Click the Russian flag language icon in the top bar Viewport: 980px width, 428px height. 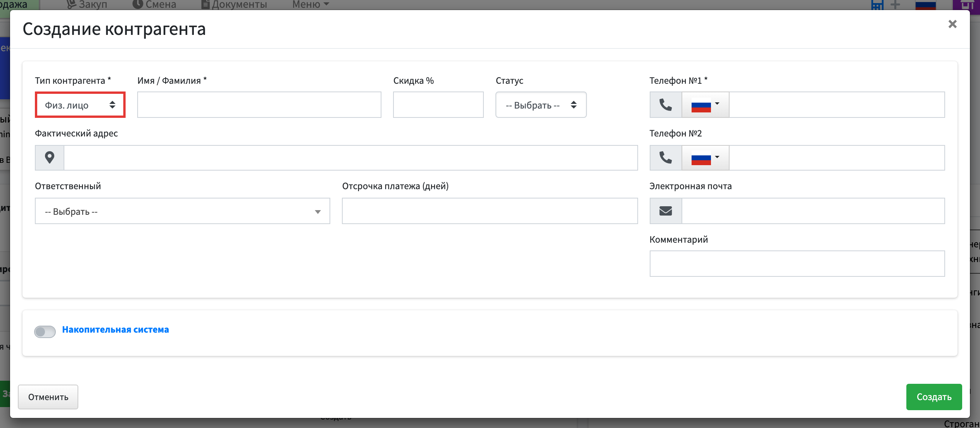tap(926, 5)
